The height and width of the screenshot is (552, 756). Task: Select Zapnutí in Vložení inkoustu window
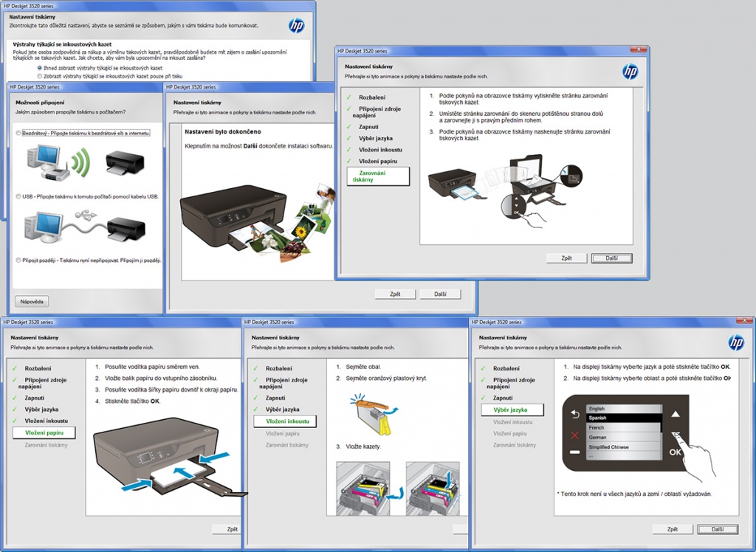coord(275,399)
